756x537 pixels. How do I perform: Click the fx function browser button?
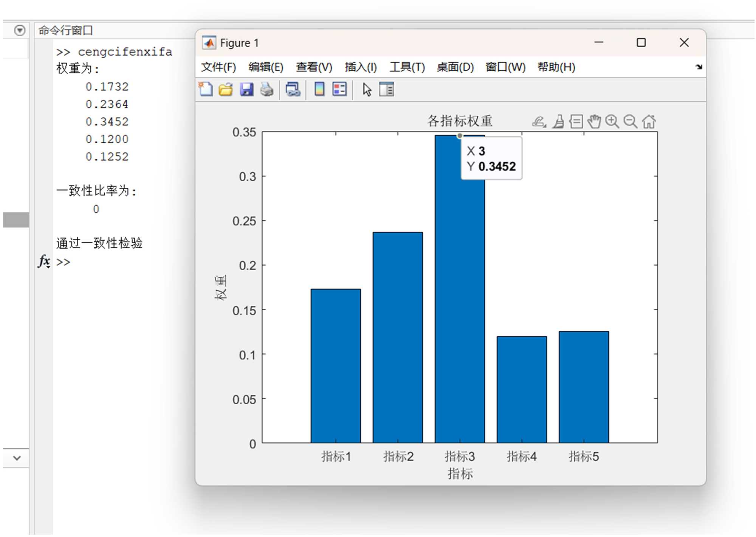pyautogui.click(x=44, y=261)
